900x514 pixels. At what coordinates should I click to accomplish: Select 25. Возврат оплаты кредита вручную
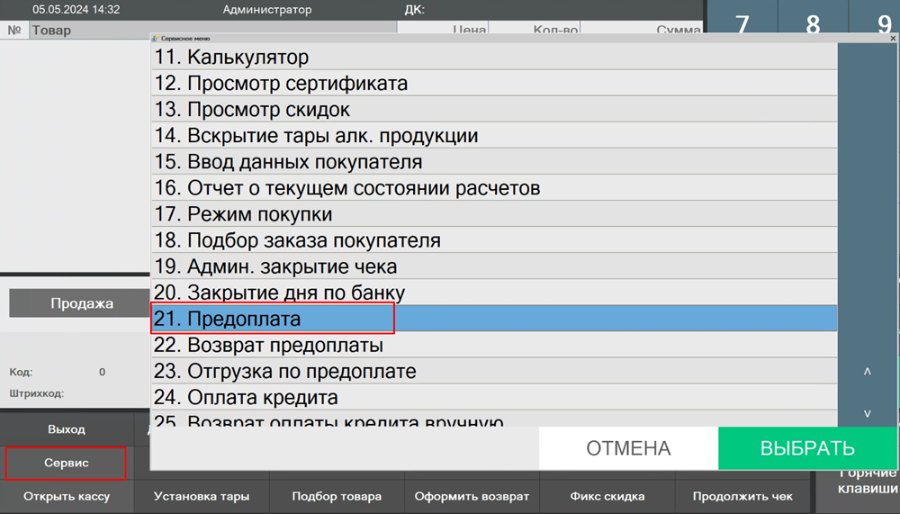[494, 419]
